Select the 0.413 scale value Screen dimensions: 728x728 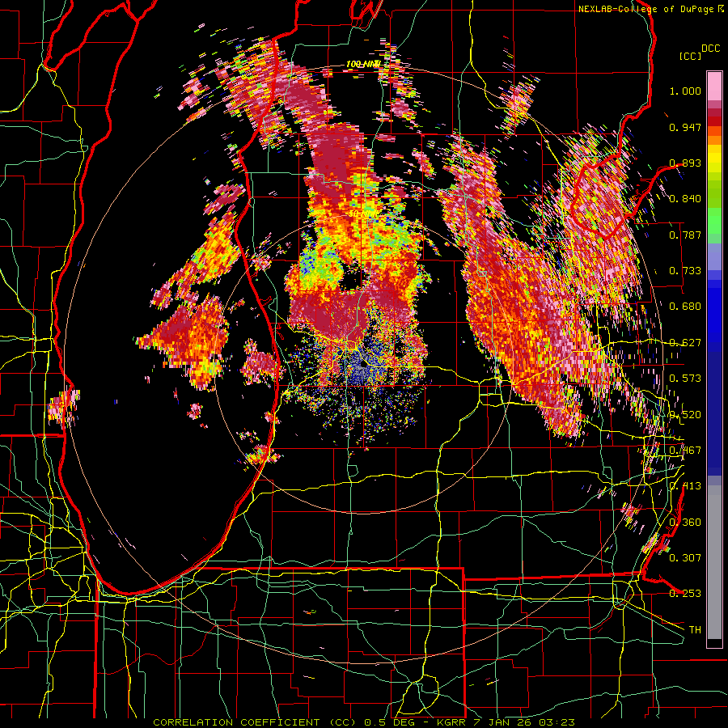685,486
